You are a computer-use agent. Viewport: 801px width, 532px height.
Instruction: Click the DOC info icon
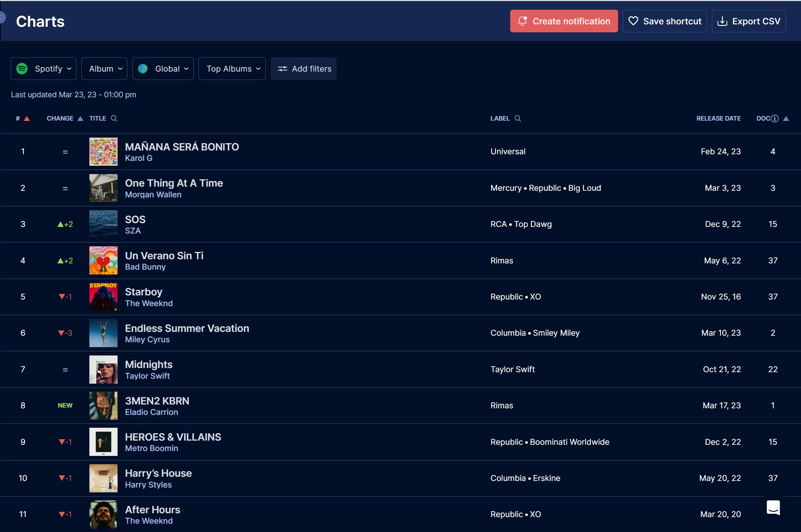click(775, 118)
